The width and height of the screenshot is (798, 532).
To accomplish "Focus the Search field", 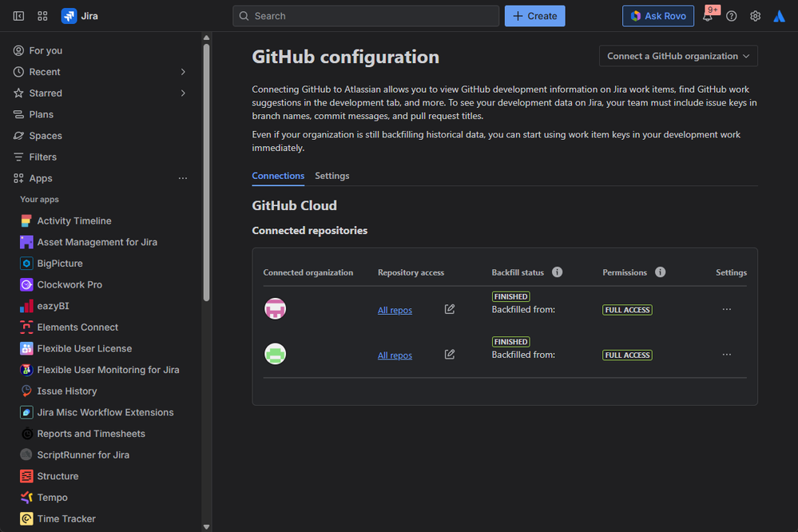I will [x=365, y=16].
